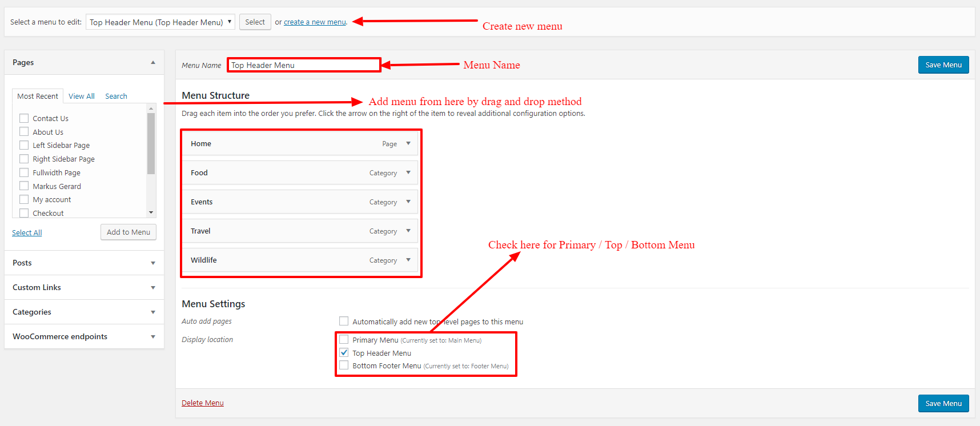Expand the Home menu item arrow
This screenshot has width=980, height=426.
(408, 144)
